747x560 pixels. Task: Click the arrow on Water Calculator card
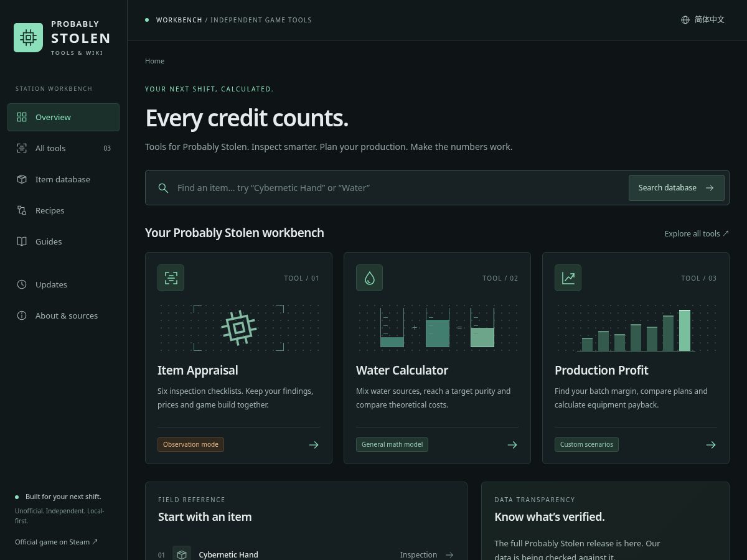[512, 445]
